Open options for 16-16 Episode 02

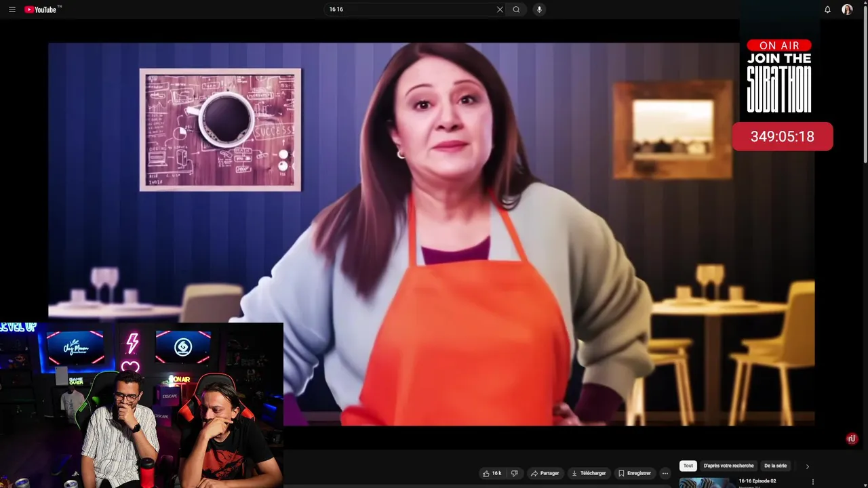pos(813,482)
